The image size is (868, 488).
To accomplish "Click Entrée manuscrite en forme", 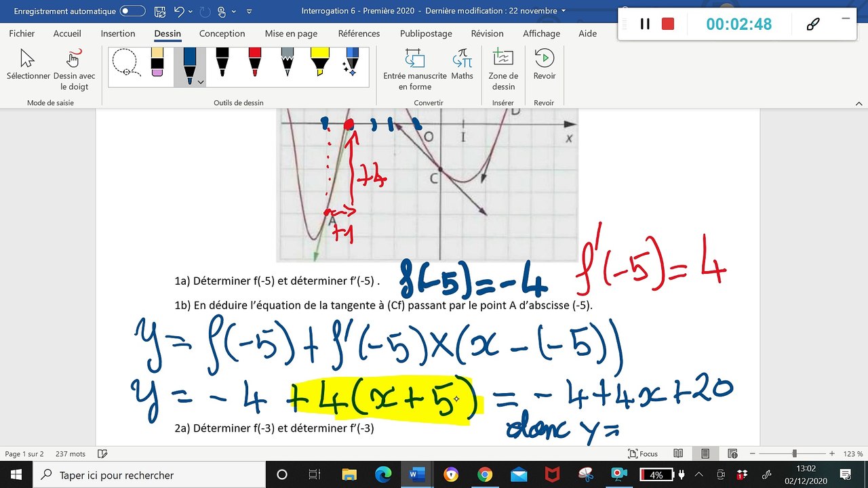I will tap(415, 70).
